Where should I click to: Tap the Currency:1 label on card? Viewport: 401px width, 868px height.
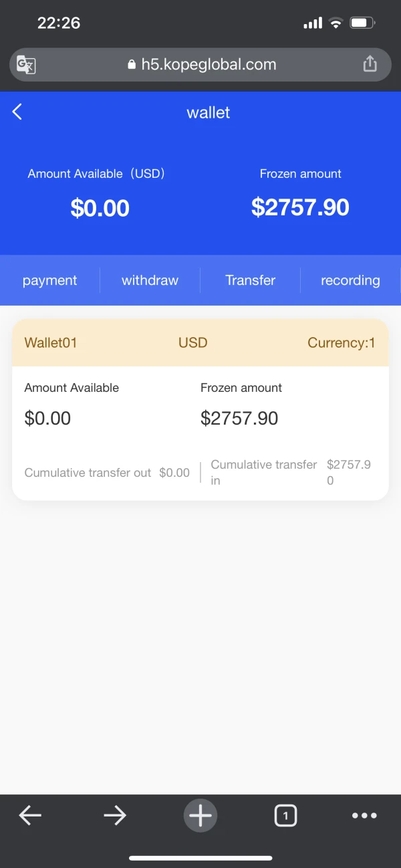click(x=341, y=342)
